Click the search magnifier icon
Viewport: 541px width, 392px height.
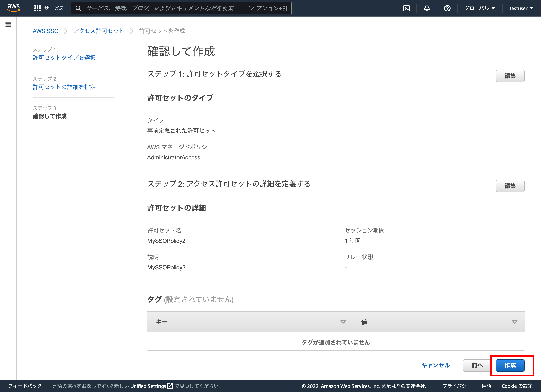coord(78,8)
